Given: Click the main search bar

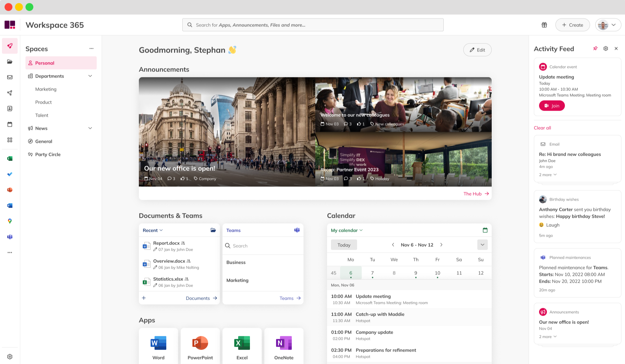Looking at the screenshot, I should click(313, 25).
